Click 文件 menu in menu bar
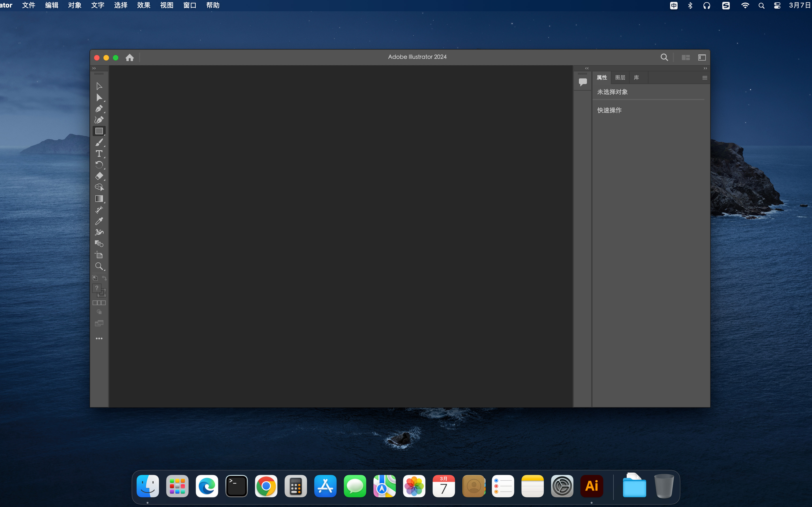This screenshot has width=812, height=507. 28,5
